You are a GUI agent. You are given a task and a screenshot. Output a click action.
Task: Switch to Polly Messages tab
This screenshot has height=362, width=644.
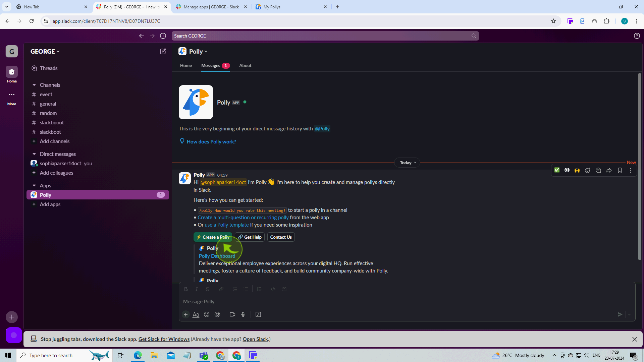pyautogui.click(x=215, y=66)
